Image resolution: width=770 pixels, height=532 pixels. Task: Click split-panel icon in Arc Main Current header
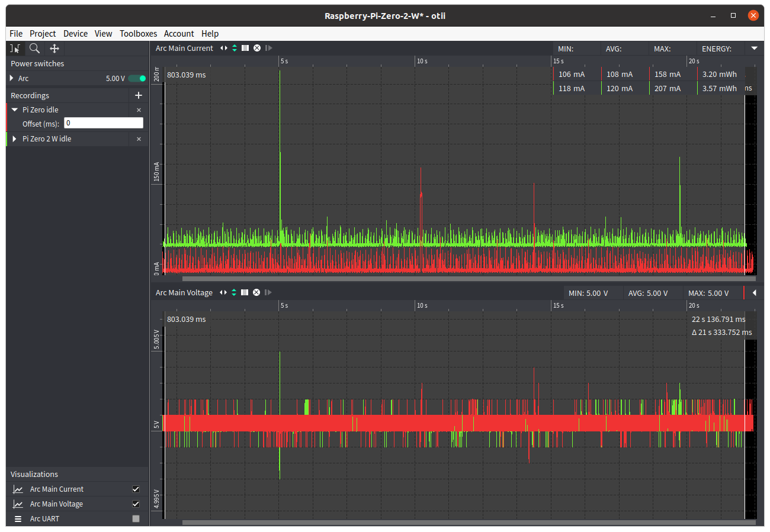245,48
